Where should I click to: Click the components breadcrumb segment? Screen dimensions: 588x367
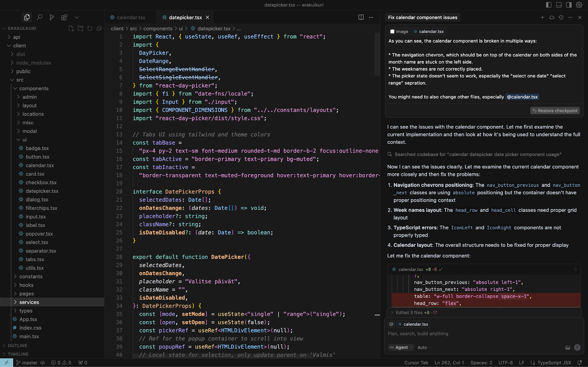158,29
